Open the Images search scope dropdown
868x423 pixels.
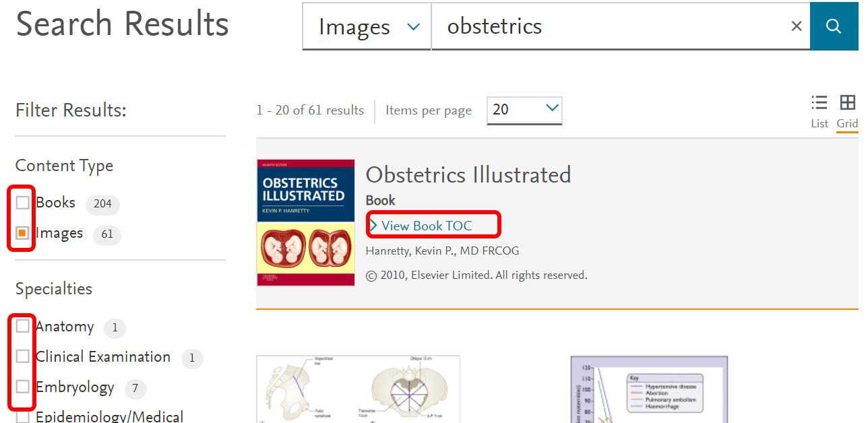pyautogui.click(x=368, y=27)
